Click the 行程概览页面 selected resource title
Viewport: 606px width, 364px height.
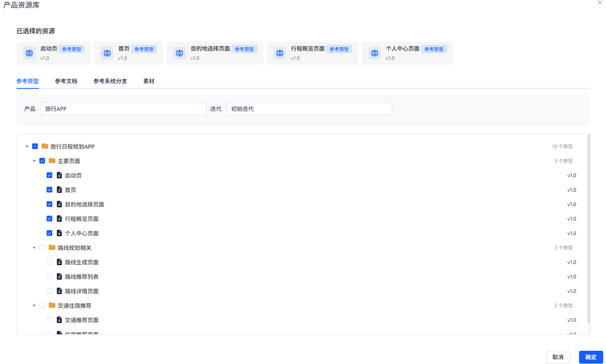point(308,49)
